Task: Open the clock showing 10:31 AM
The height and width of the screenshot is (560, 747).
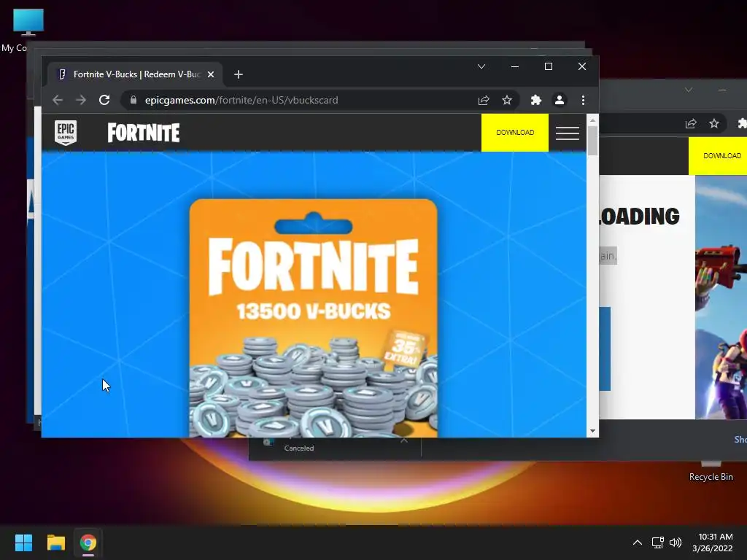Action: click(x=713, y=542)
